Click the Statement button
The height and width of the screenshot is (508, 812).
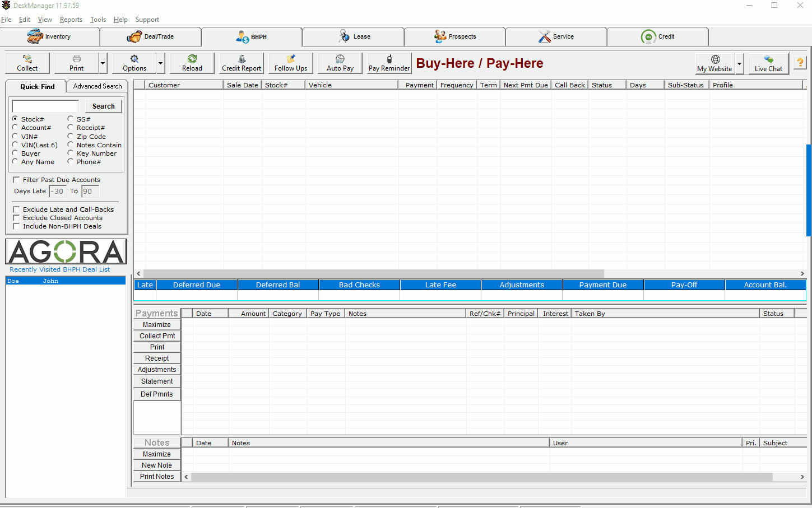[157, 381]
